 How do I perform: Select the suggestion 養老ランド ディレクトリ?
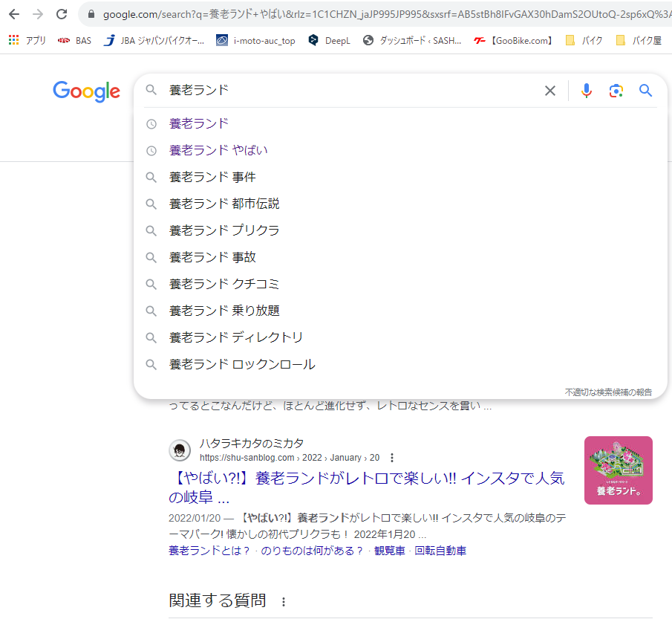(400, 337)
